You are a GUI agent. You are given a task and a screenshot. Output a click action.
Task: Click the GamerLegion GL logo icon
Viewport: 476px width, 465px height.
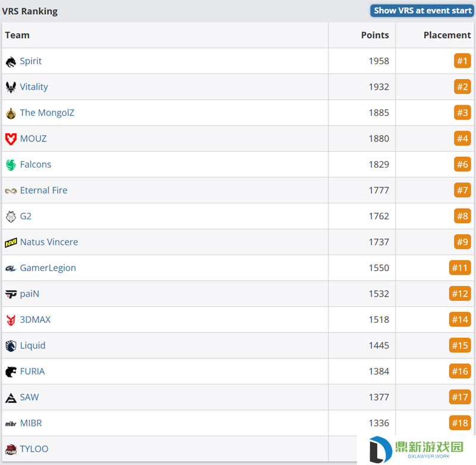[x=11, y=268]
